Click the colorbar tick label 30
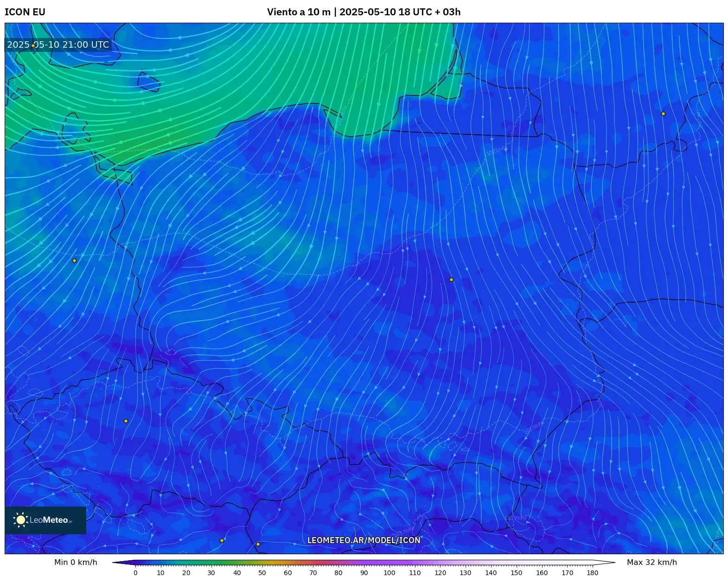 [211, 573]
